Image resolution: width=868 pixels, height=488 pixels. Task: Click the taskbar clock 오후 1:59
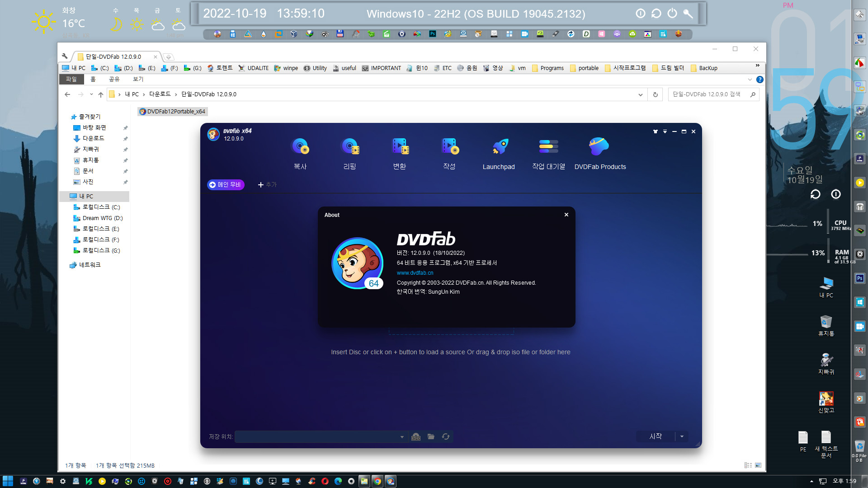click(x=844, y=481)
